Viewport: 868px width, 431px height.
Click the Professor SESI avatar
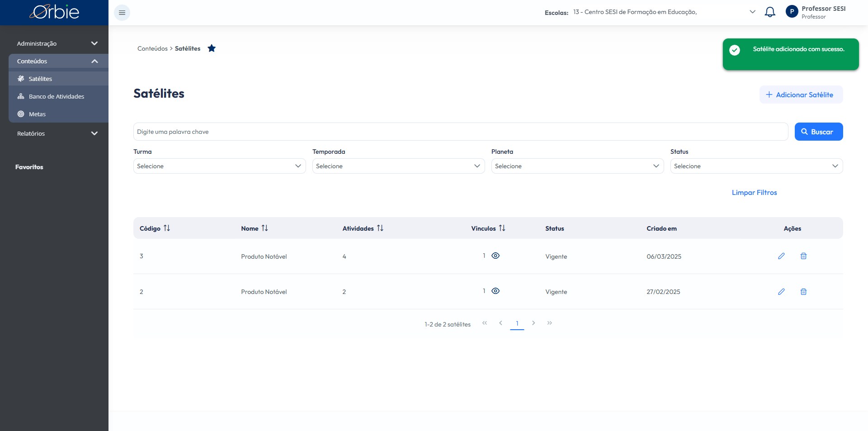click(792, 12)
